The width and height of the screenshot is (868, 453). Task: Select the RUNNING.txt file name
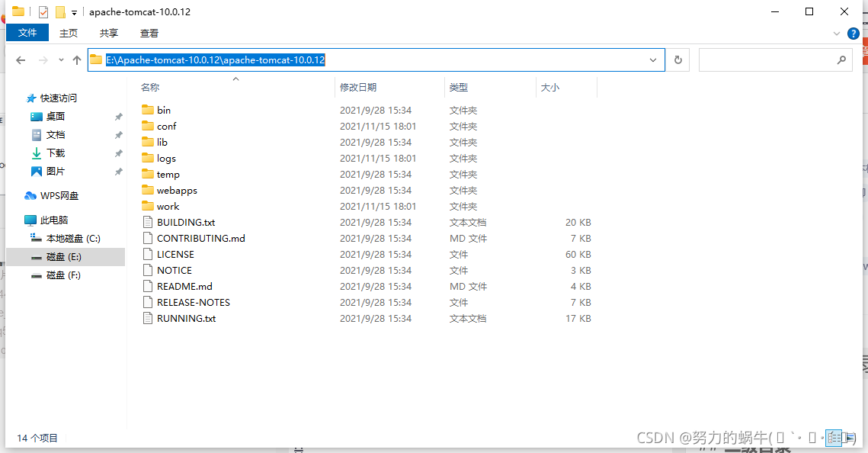pos(187,319)
